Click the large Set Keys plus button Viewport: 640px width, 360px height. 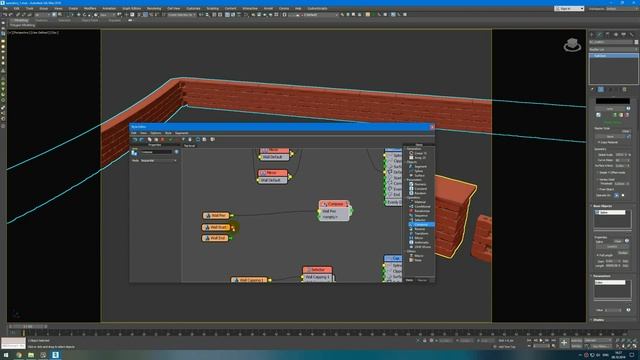[564, 343]
